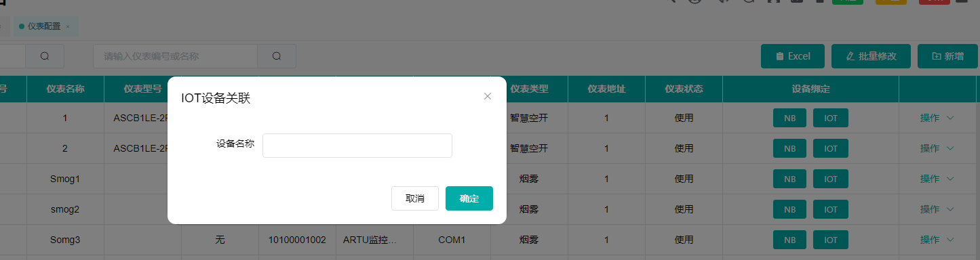Open the 操作 menu for Smog1 row

[x=937, y=179]
